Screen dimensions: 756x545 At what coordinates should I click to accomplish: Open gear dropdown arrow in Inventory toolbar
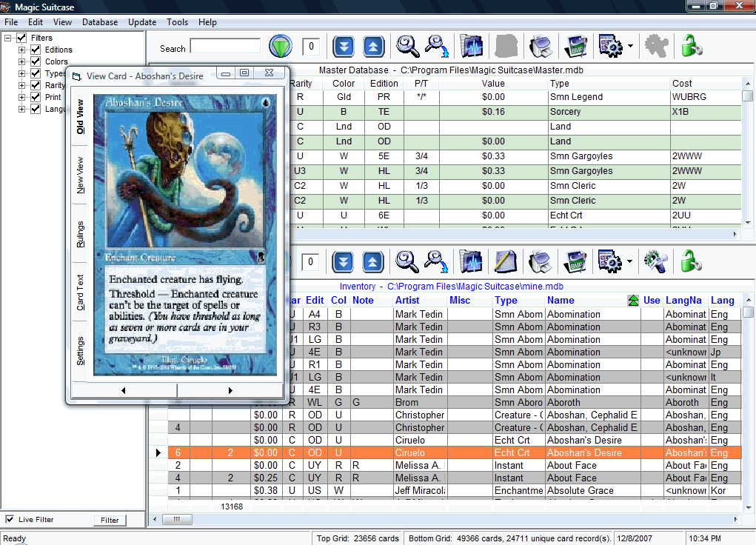click(x=629, y=261)
